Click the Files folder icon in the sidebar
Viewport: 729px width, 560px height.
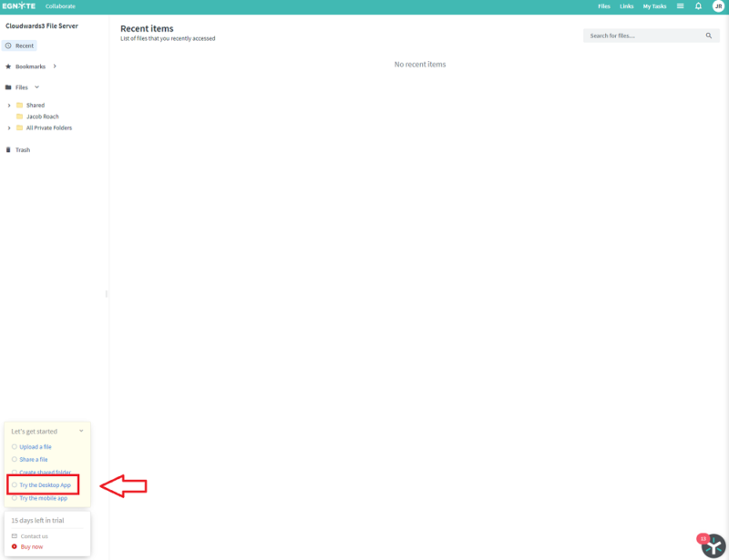point(8,87)
